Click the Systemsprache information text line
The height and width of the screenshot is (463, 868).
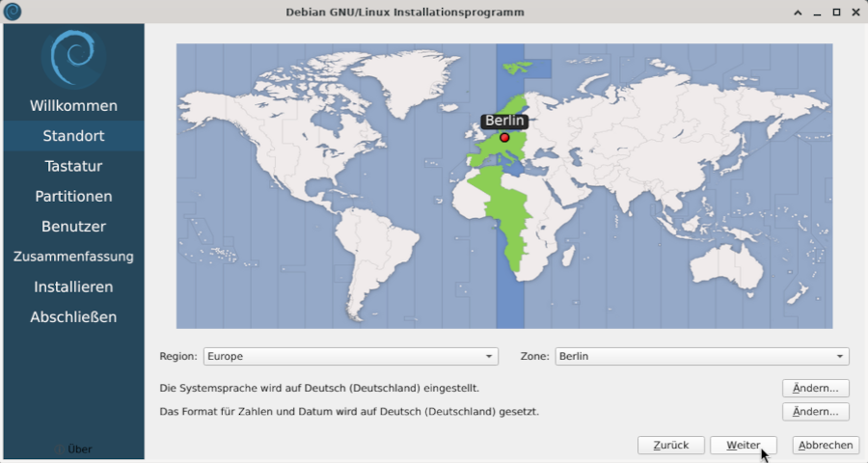coord(319,388)
